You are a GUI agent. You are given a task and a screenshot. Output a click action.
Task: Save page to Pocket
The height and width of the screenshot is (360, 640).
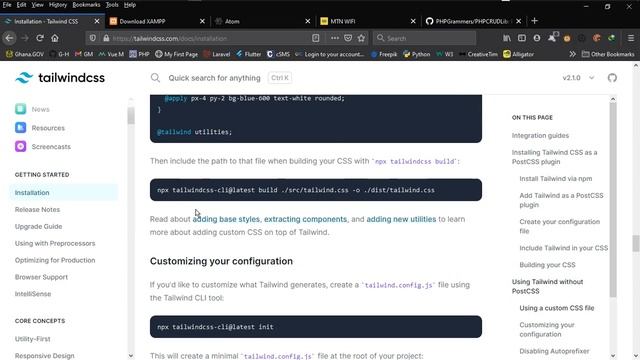click(x=348, y=38)
